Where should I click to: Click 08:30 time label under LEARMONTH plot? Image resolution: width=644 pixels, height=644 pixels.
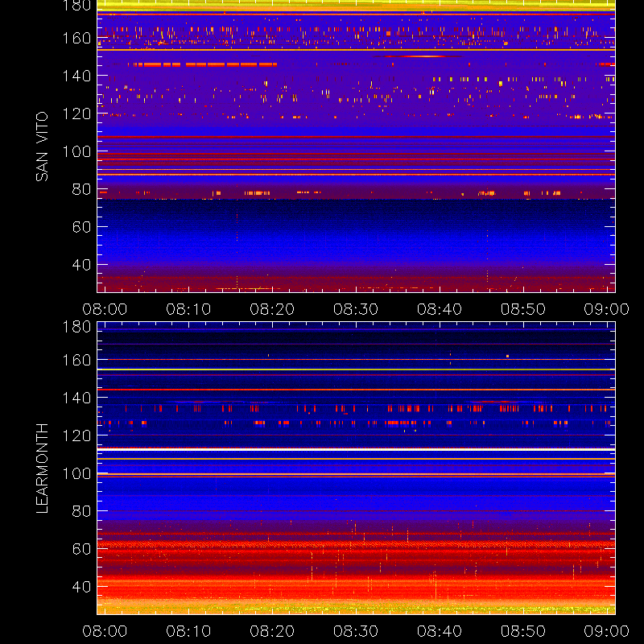point(356,631)
